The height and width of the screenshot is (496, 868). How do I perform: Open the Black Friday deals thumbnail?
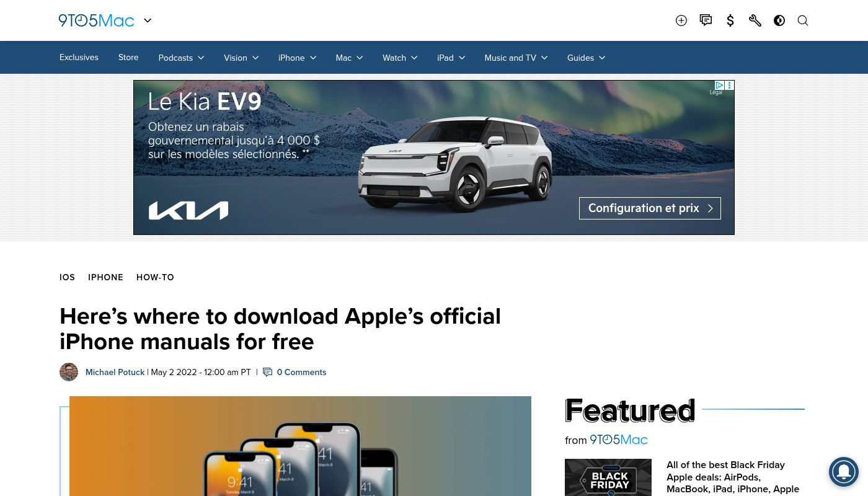[608, 477]
